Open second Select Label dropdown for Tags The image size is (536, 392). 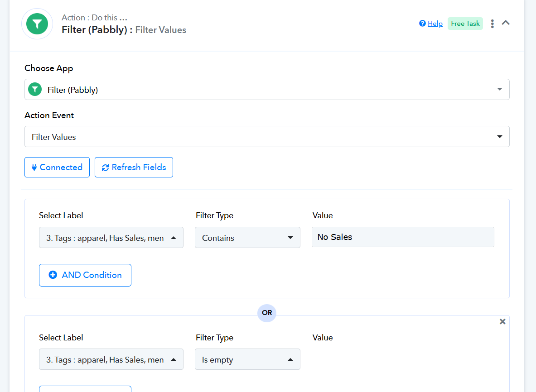click(111, 359)
